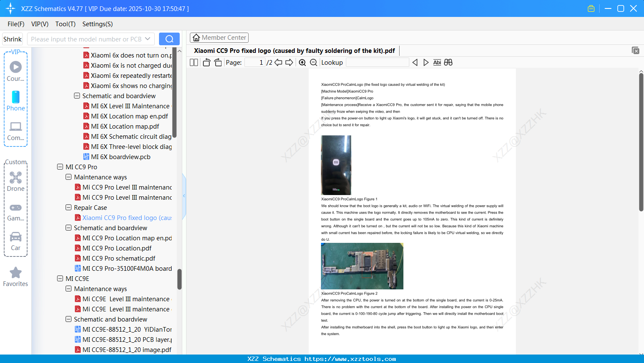The image size is (644, 363).
Task: Zoom out of the PDF document
Action: [x=313, y=63]
